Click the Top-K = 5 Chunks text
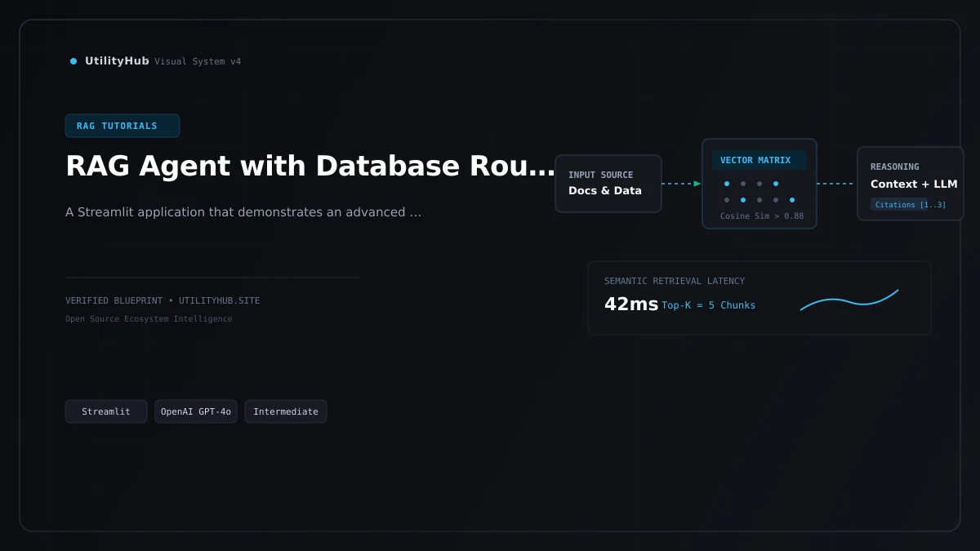Image resolution: width=980 pixels, height=551 pixels. tap(709, 305)
